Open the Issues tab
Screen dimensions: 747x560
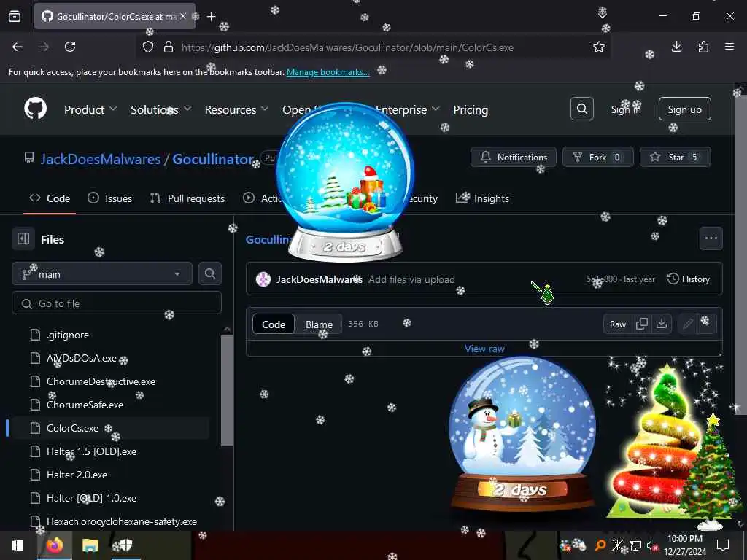click(x=110, y=198)
